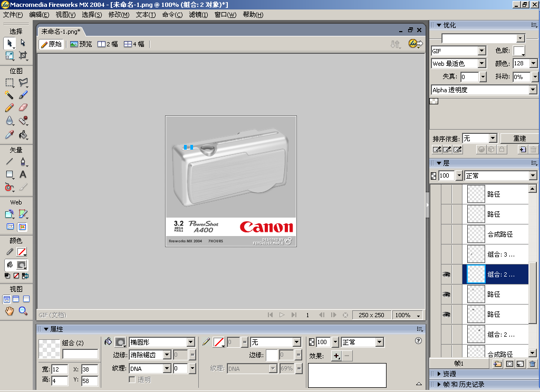Select the Text tool
The image size is (540, 392).
point(23,174)
